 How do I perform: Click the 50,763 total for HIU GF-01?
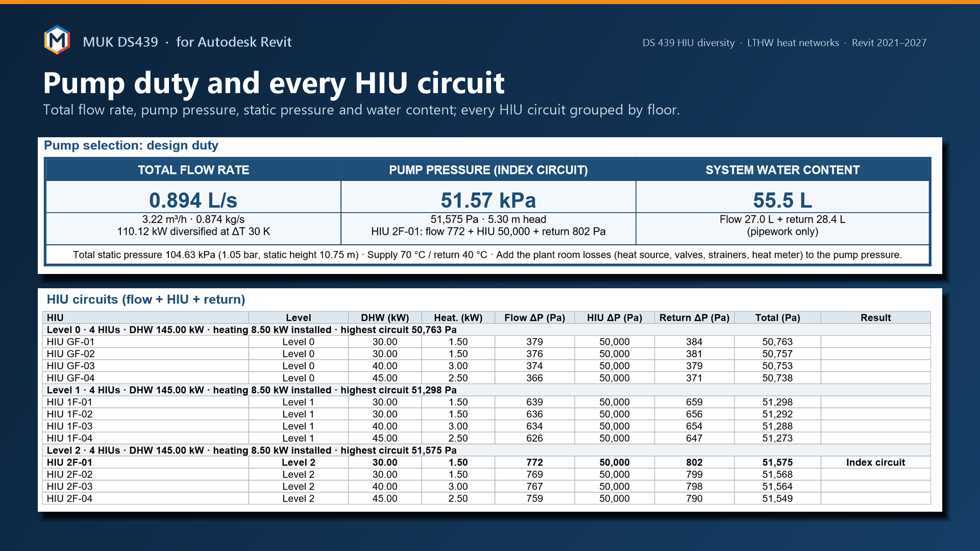(777, 342)
